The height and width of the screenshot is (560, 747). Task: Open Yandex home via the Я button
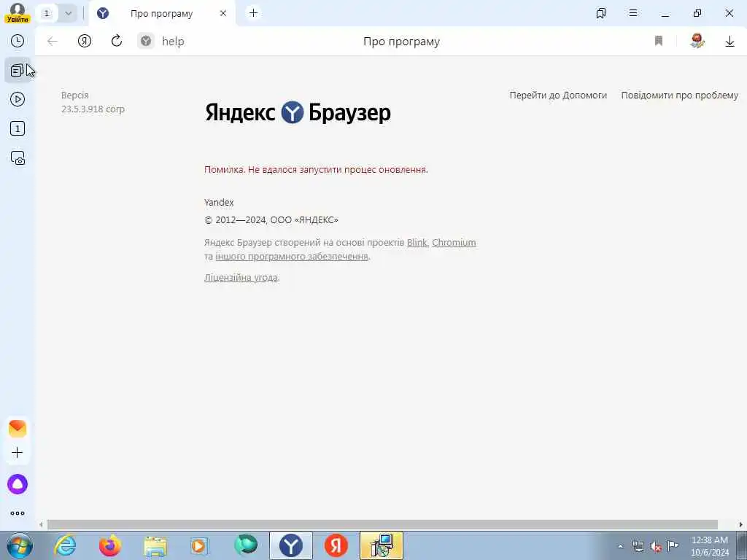[85, 42]
